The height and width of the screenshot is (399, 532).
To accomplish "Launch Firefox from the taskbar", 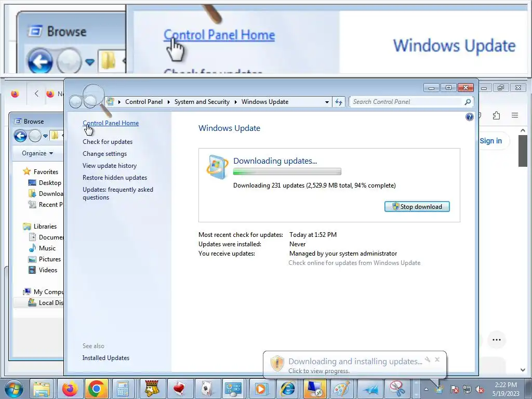I will (x=70, y=389).
